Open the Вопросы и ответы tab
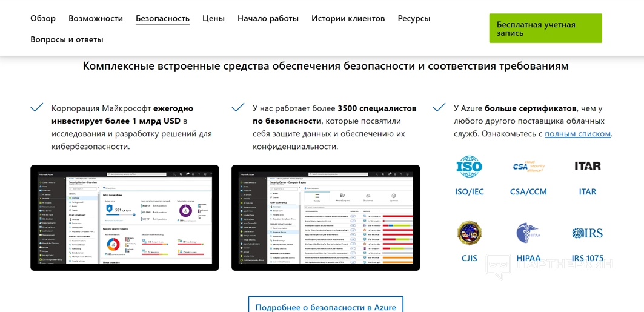644x312 pixels. 67,40
